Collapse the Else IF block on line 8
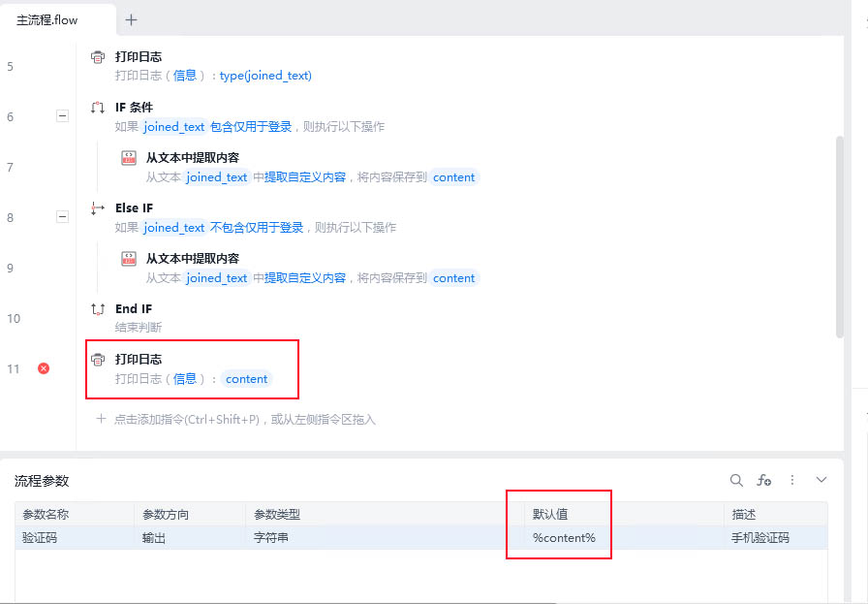The image size is (868, 604). tap(63, 216)
